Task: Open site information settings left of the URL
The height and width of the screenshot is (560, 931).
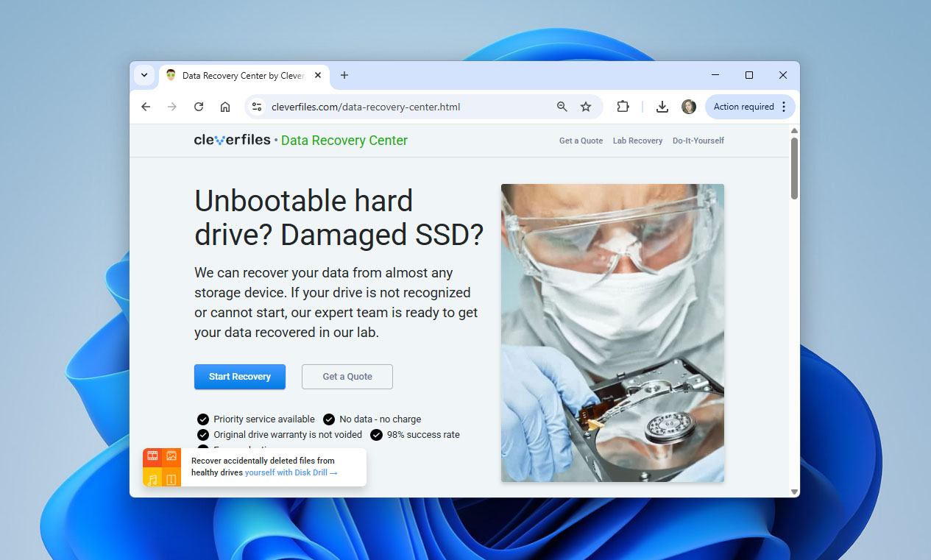Action: click(x=257, y=107)
